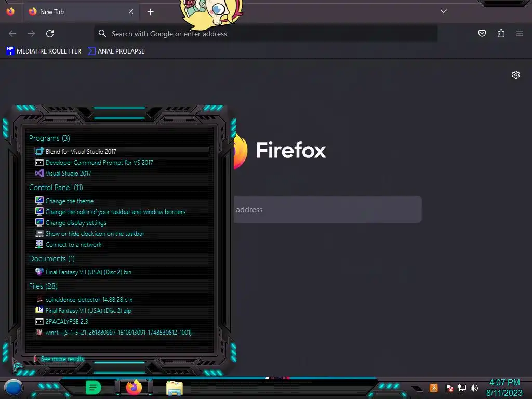The width and height of the screenshot is (532, 399).
Task: Open File Explorer from the taskbar
Action: pos(175,388)
